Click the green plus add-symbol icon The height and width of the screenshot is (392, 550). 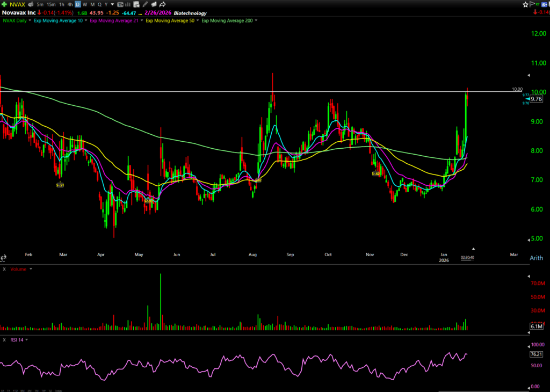click(x=4, y=4)
